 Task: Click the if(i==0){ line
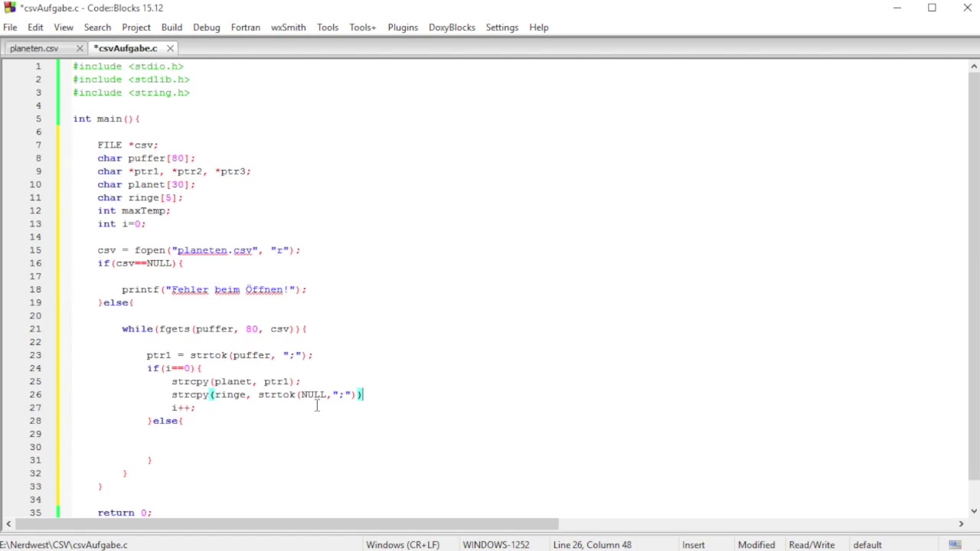(x=174, y=368)
